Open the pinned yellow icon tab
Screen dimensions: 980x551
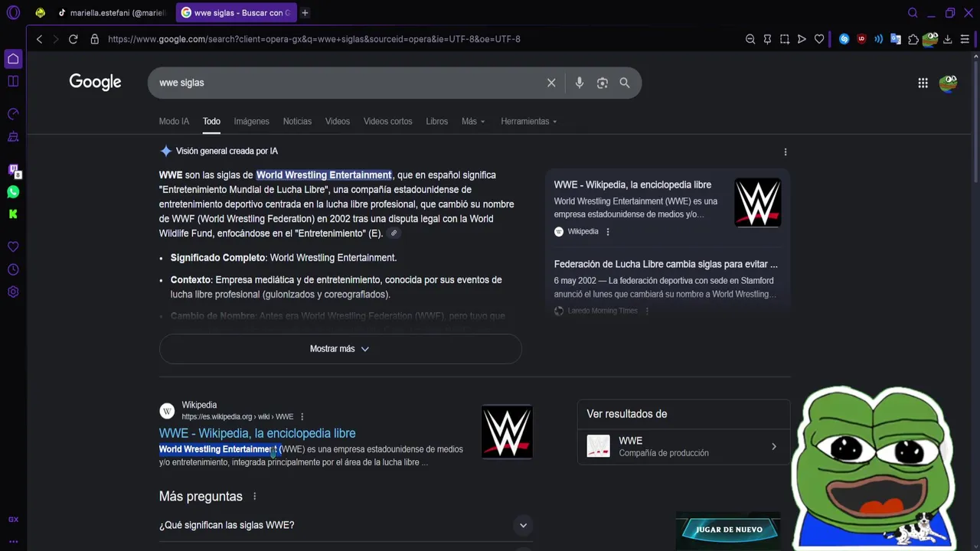[x=40, y=12]
